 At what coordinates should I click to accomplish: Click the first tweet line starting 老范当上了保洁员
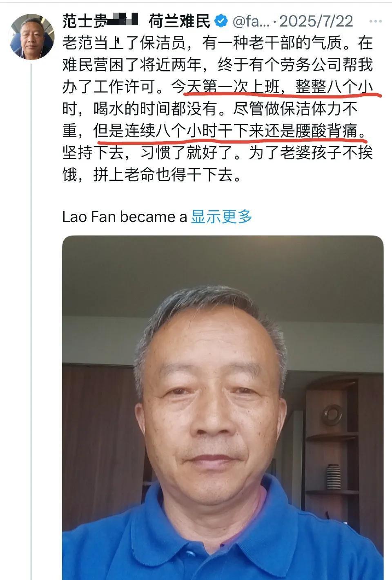pyautogui.click(x=218, y=43)
